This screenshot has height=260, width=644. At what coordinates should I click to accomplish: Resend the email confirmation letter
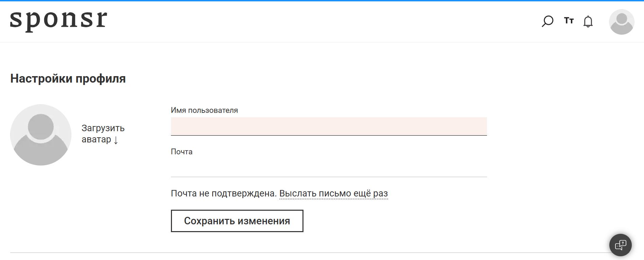334,193
